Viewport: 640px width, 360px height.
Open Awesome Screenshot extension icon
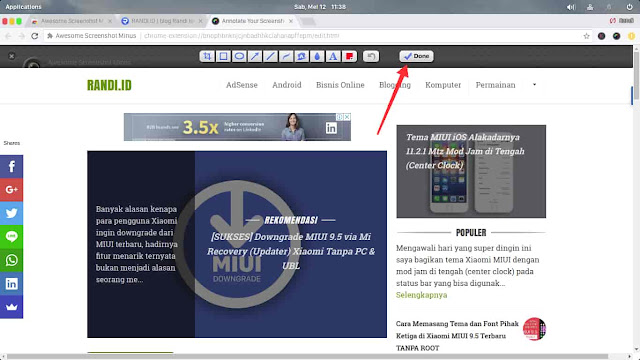616,36
